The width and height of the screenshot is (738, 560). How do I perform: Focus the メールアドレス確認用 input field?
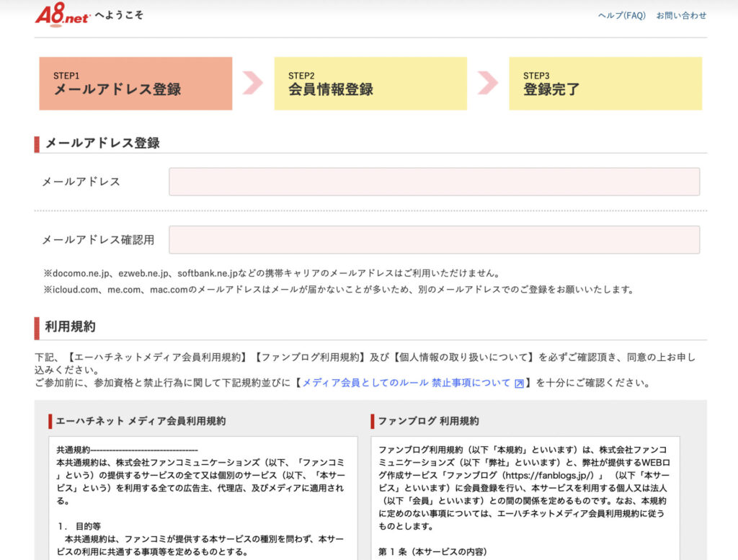(434, 239)
